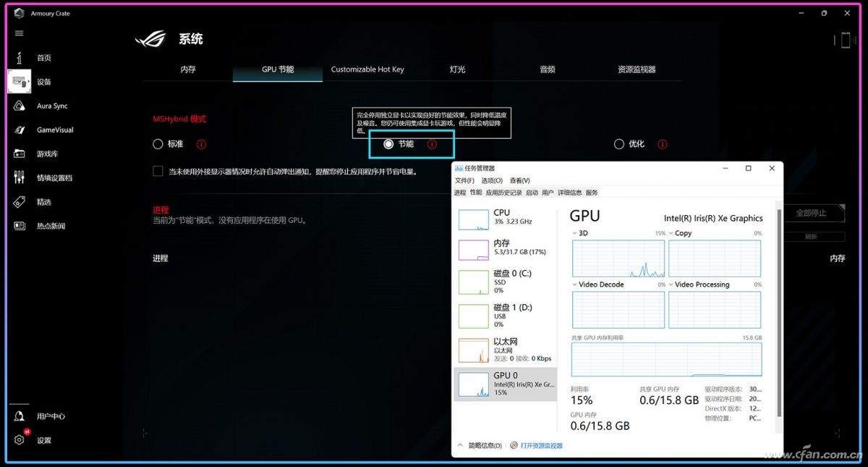The height and width of the screenshot is (467, 868).
Task: Click the 共享 GPU 内存利用率 graph
Action: [666, 359]
